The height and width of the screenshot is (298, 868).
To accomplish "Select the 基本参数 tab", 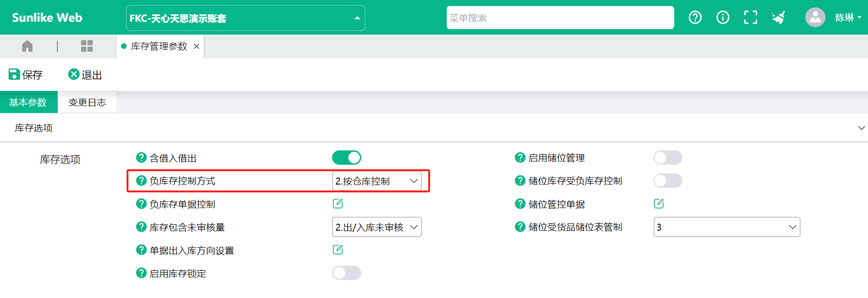I will (x=29, y=102).
